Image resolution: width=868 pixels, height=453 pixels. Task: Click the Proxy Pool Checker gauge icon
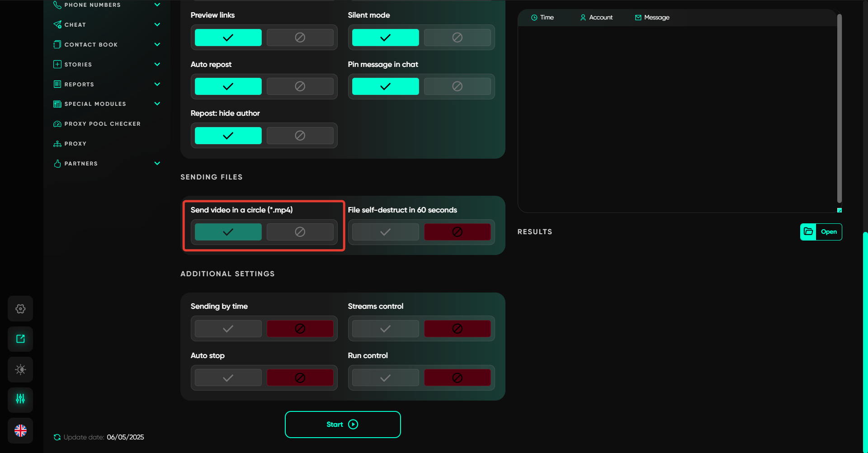click(57, 124)
